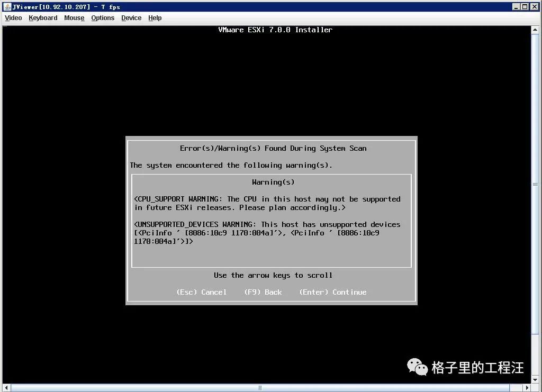Open the Options menu
The width and height of the screenshot is (542, 392).
[x=103, y=18]
